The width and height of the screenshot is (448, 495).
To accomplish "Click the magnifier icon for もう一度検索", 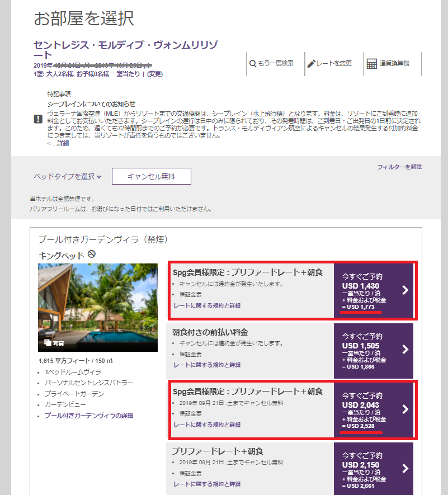I will [253, 63].
